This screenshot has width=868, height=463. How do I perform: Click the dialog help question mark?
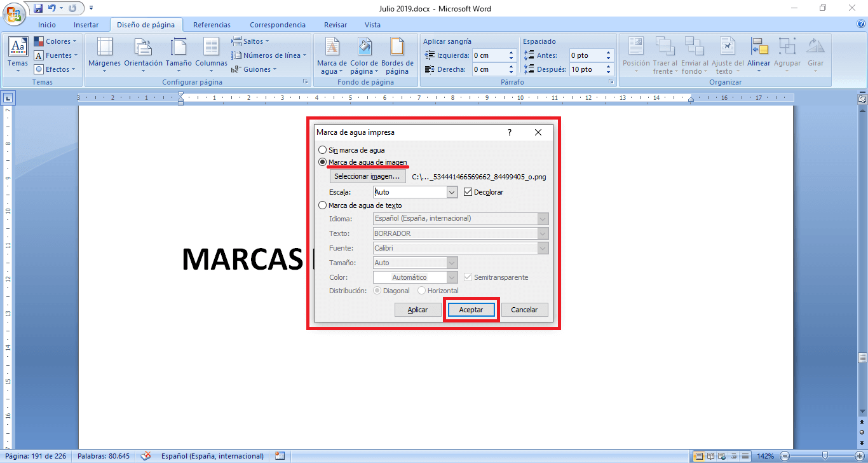click(x=510, y=132)
